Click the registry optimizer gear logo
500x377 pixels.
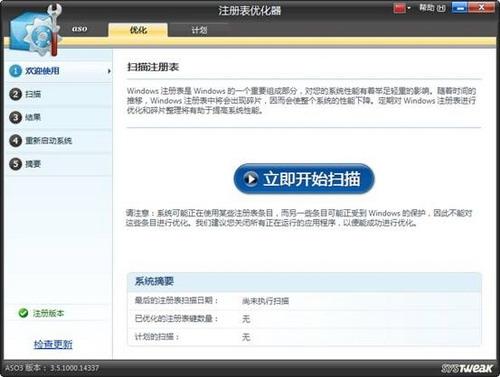coord(36,31)
